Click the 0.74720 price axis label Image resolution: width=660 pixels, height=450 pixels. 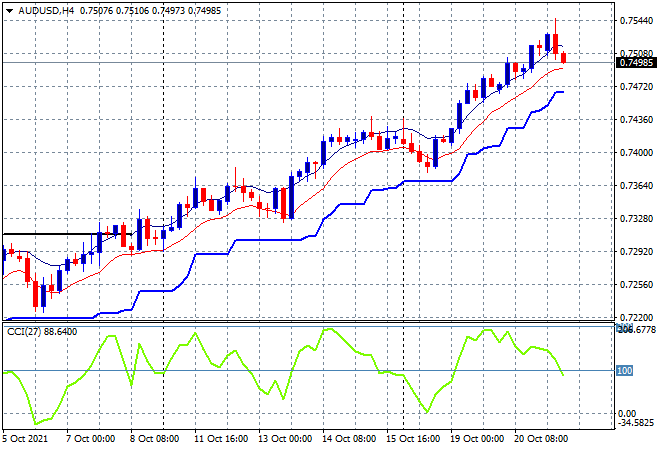click(x=637, y=86)
